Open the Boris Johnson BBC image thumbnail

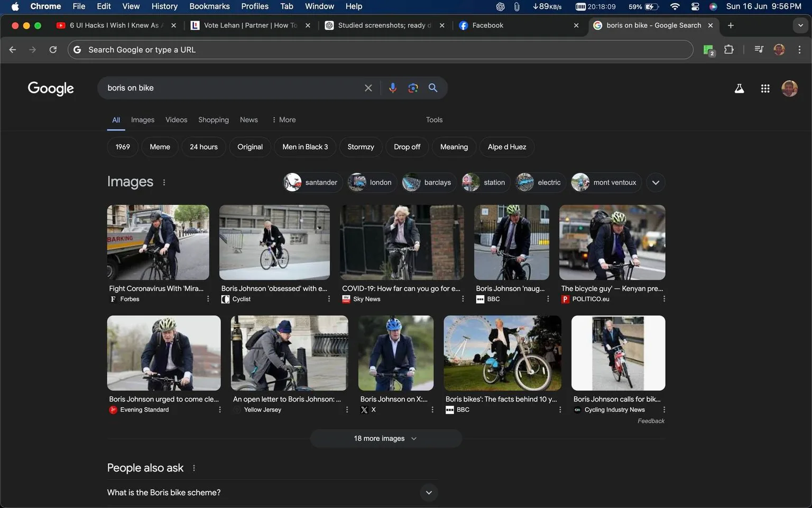click(511, 242)
